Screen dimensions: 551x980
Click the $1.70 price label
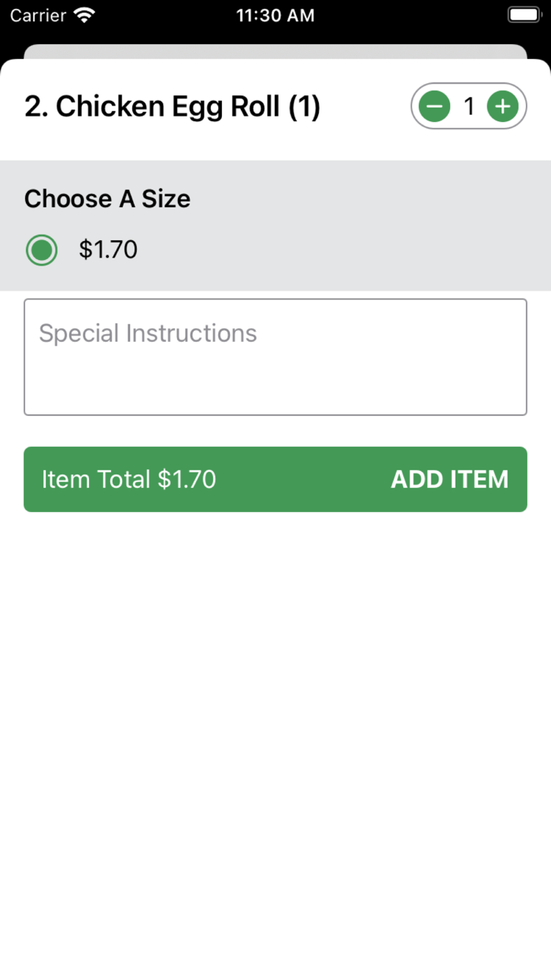(x=108, y=251)
